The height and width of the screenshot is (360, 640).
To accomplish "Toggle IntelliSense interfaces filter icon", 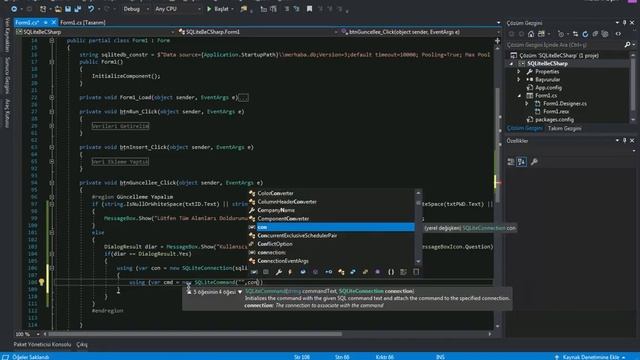I will 329,272.
